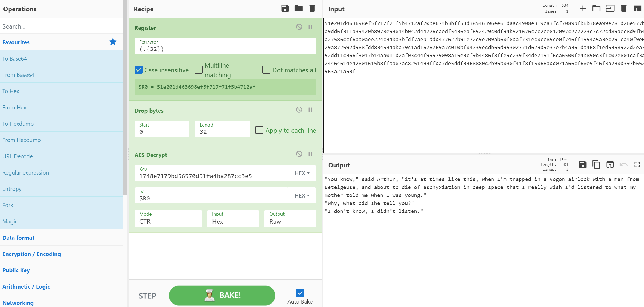Disable the Drop bytes operation
Viewport: 644px width, 307px height.
299,110
